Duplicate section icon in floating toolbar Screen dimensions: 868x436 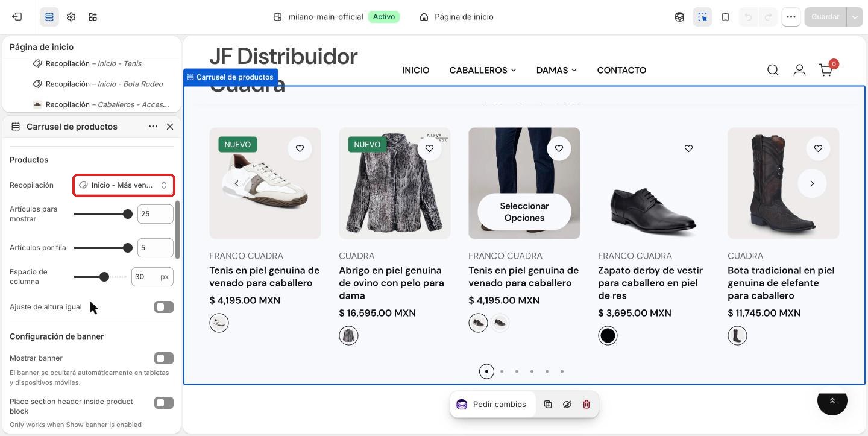[548, 405]
